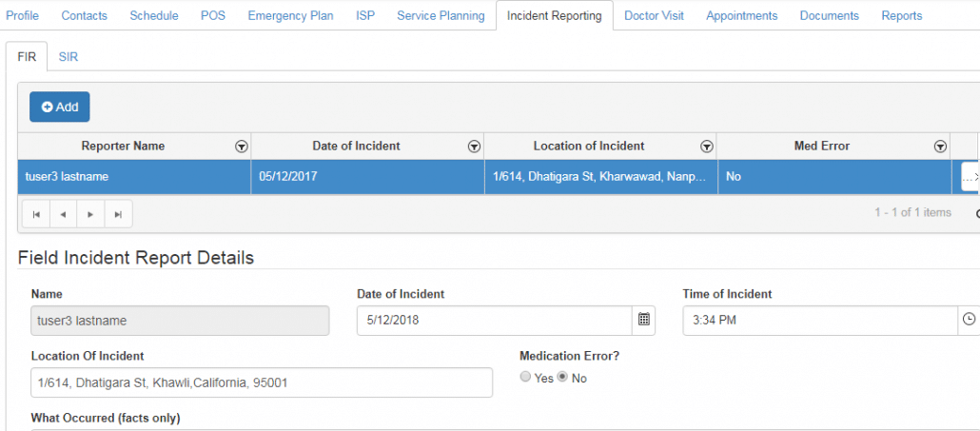Open the Location of Incident column filter
This screenshot has height=431, width=980.
tap(707, 147)
